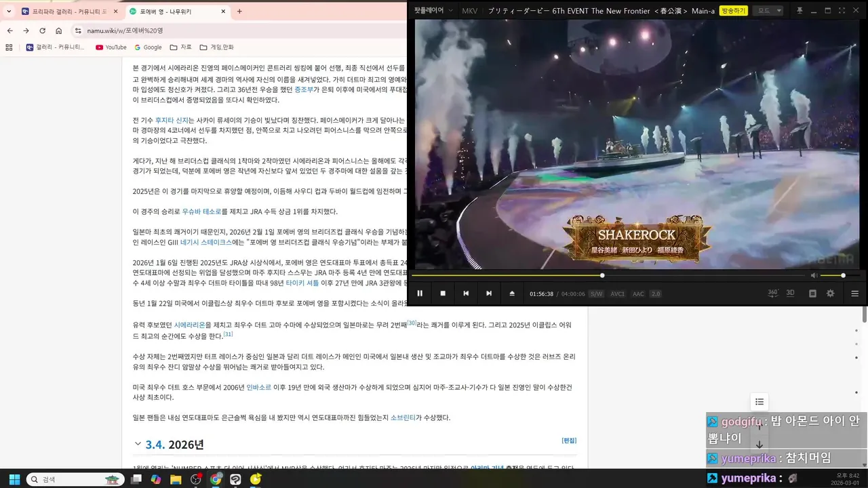Screen dimensions: 868x488
Task: Open the 모드 mode dropdown
Action: (x=769, y=10)
